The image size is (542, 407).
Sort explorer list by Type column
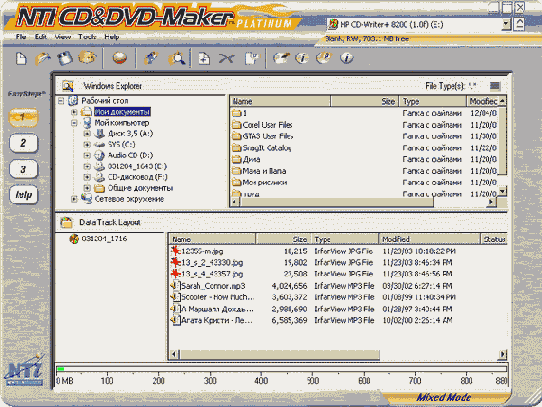(432, 101)
